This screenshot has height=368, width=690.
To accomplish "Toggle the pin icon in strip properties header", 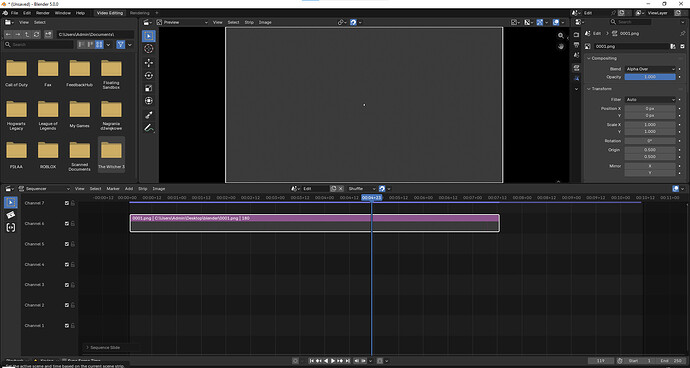I will point(683,33).
